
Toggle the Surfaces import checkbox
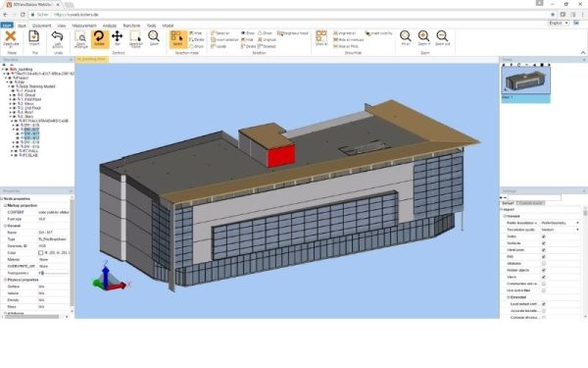[544, 243]
